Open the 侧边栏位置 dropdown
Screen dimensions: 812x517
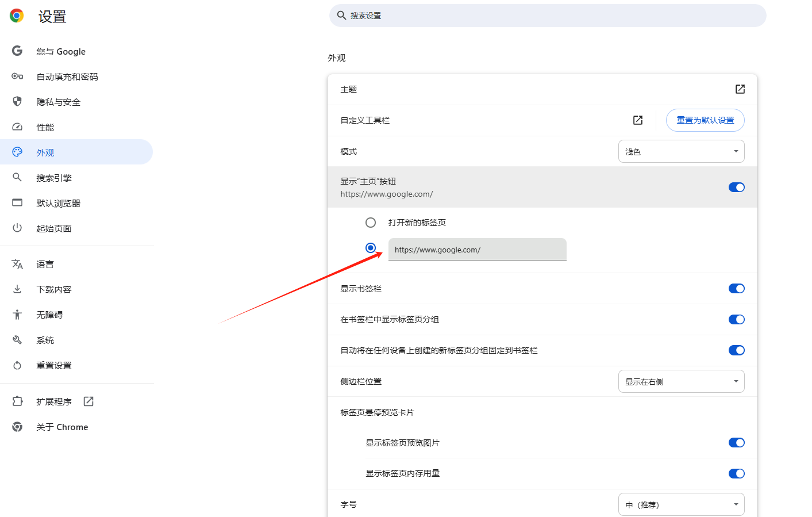[682, 381]
